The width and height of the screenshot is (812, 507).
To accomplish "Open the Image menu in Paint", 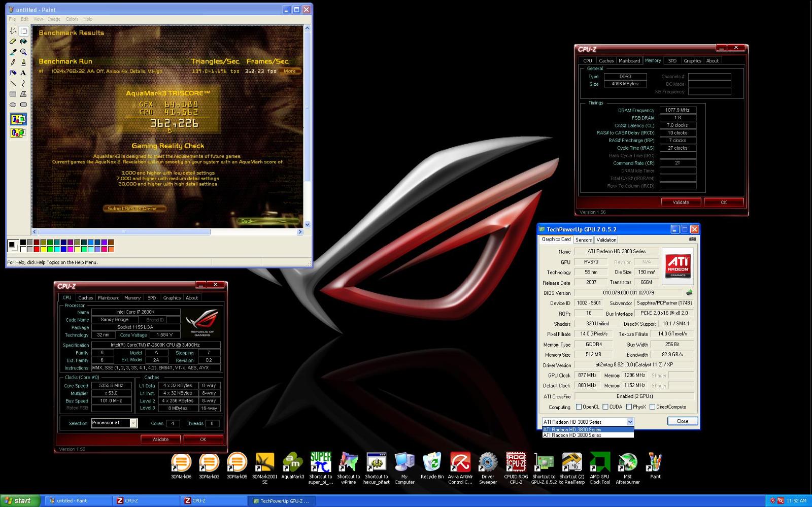I will (x=54, y=19).
